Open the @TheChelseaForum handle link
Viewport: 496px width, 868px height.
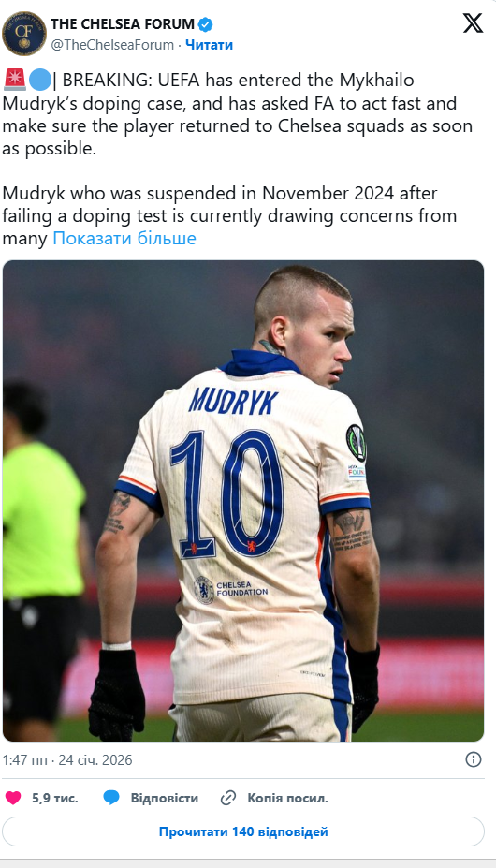coord(112,45)
